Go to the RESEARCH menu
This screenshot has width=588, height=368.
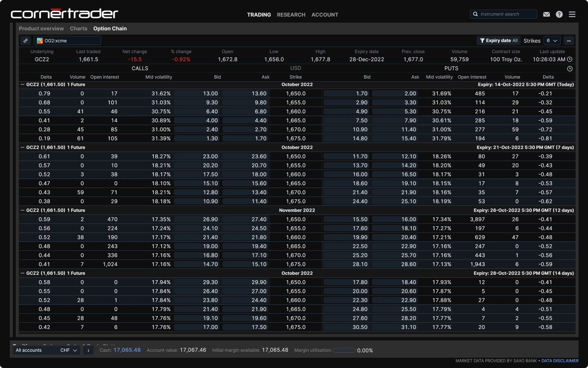pos(291,15)
